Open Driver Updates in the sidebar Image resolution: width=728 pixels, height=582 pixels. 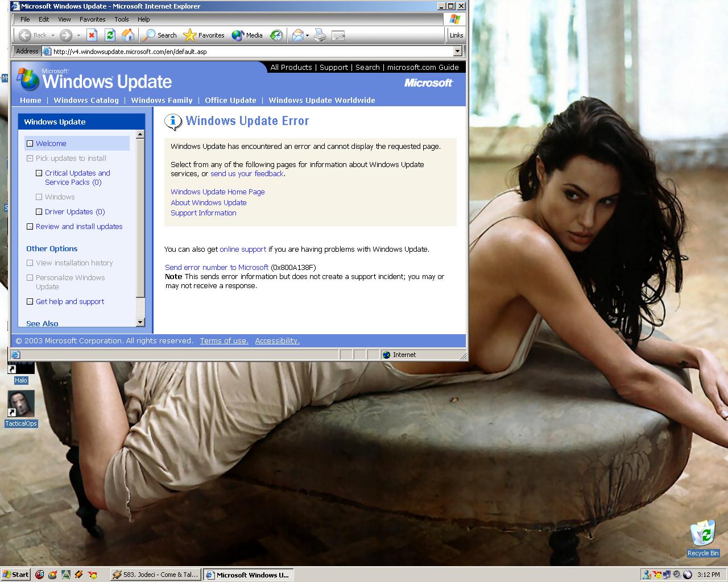coord(75,211)
